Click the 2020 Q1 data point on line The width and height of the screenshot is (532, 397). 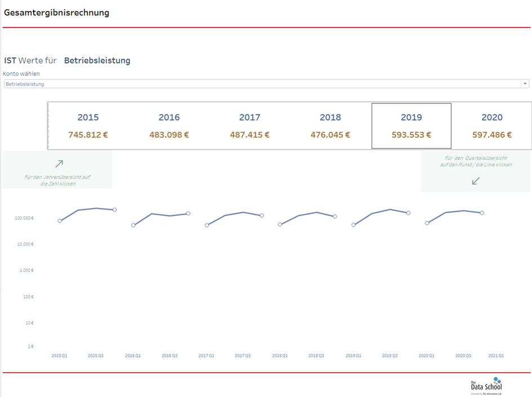click(427, 223)
